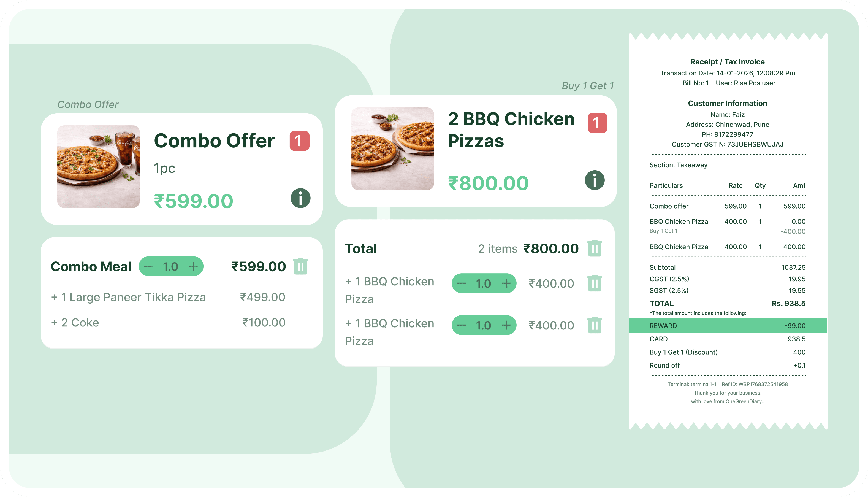This screenshot has height=497, width=868.
Task: Delete the second BBQ Chicken Pizza line
Action: 594,325
